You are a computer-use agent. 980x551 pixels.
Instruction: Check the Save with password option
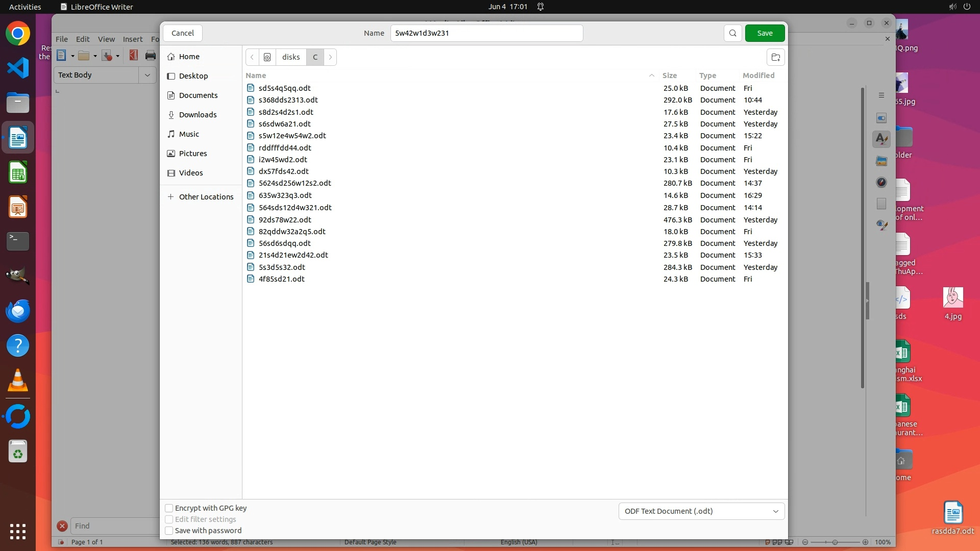coord(169,531)
